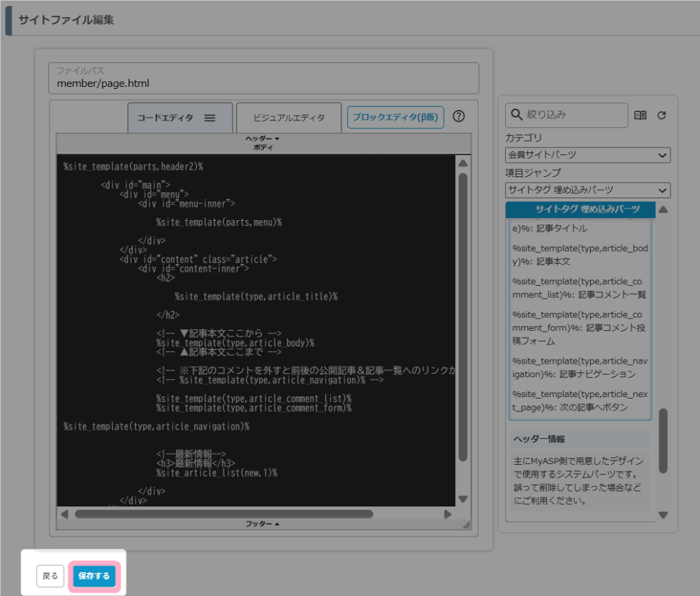Expand the ヘッダー section above the editor
The width and height of the screenshot is (700, 596).
(x=263, y=139)
